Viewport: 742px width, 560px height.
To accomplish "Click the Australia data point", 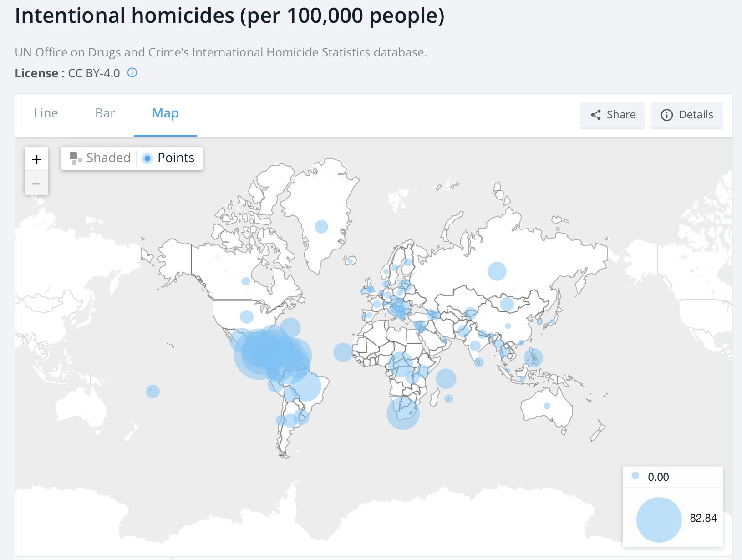I will pos(547,406).
